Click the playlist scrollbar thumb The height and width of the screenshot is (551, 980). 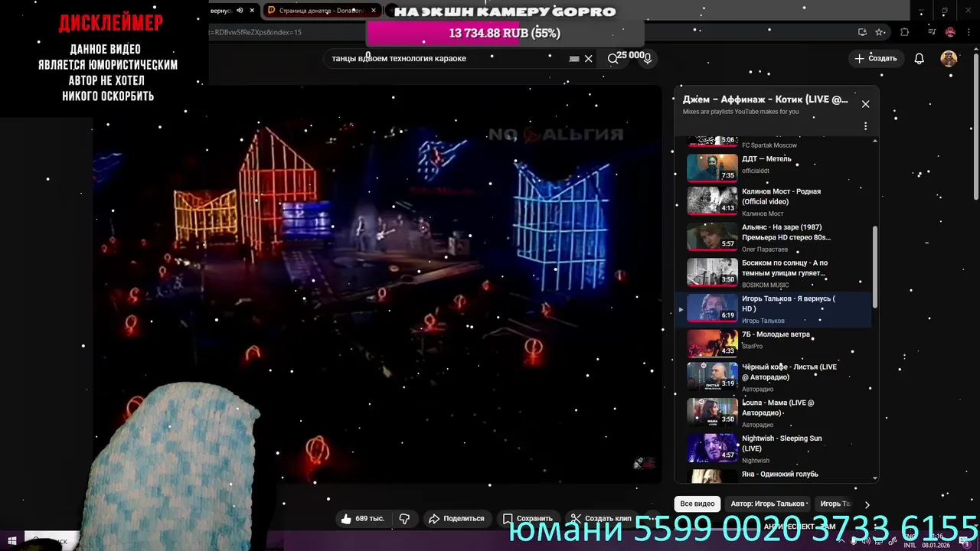(x=874, y=268)
